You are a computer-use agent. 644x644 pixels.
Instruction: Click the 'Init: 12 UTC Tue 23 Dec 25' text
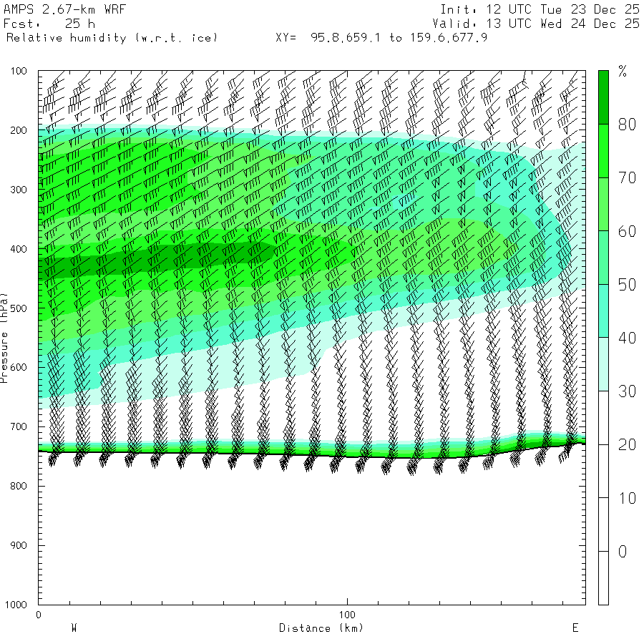(540, 9)
